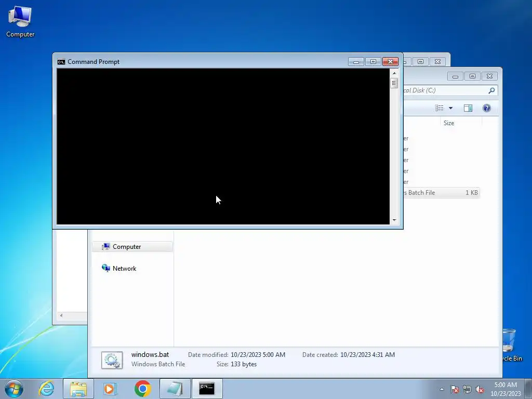
Task: Close the Local Disk Explorer window
Action: point(489,76)
